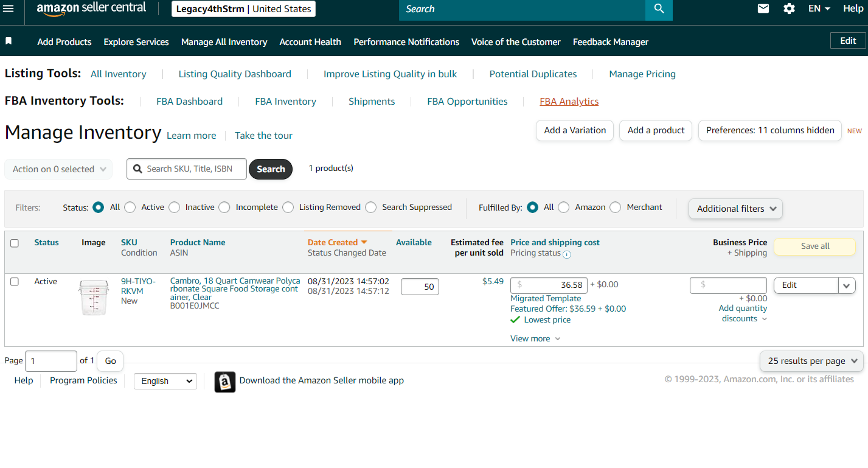868x468 pixels.
Task: Click Help in top header
Action: 853,9
